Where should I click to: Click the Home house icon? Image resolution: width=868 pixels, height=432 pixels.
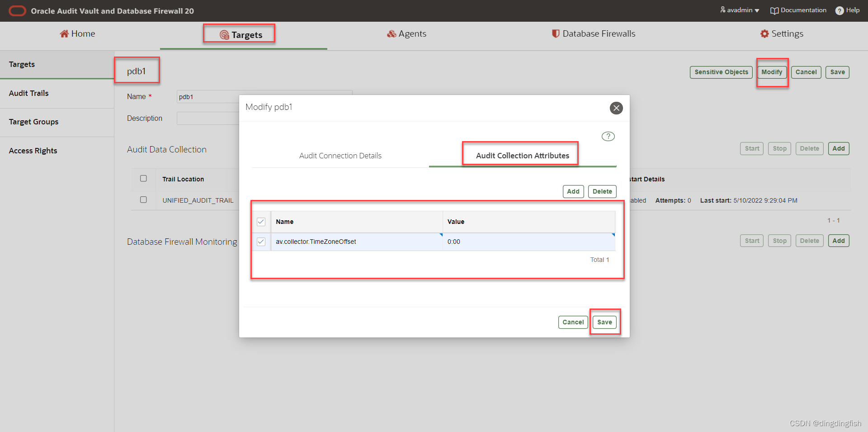[x=64, y=33]
